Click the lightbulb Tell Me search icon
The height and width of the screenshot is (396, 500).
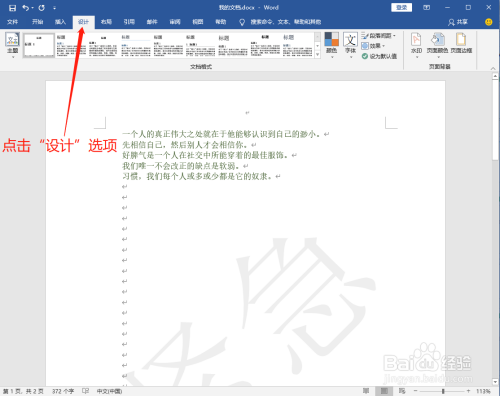tap(242, 22)
